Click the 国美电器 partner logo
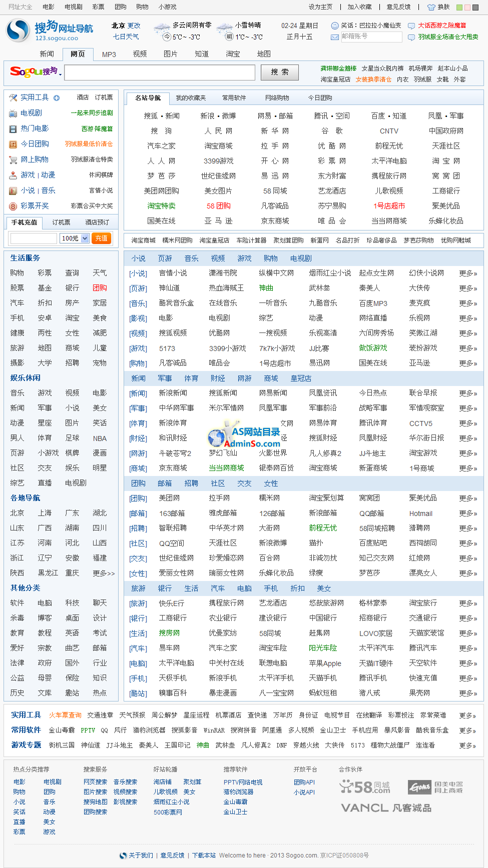Image resolution: width=488 pixels, height=868 pixels. pos(435,787)
